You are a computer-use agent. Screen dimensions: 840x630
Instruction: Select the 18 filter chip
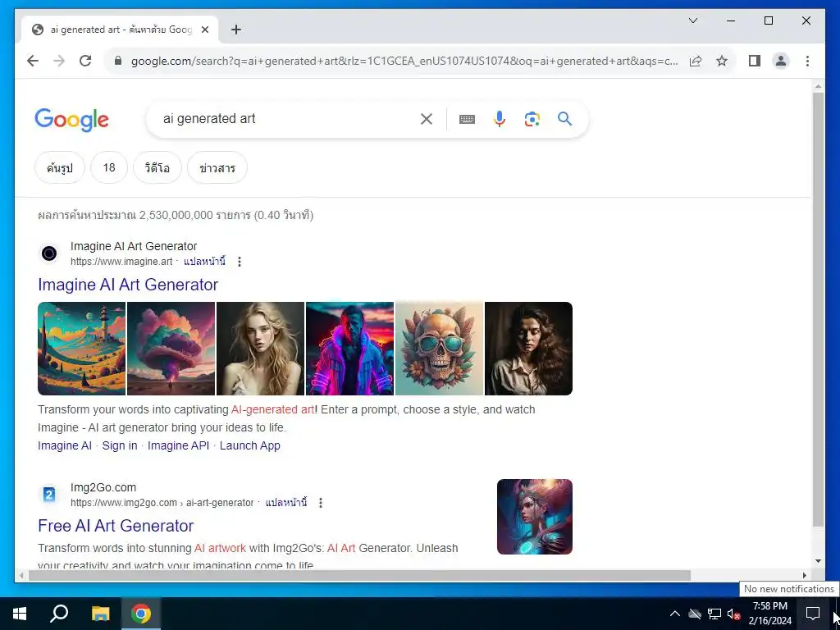[109, 167]
